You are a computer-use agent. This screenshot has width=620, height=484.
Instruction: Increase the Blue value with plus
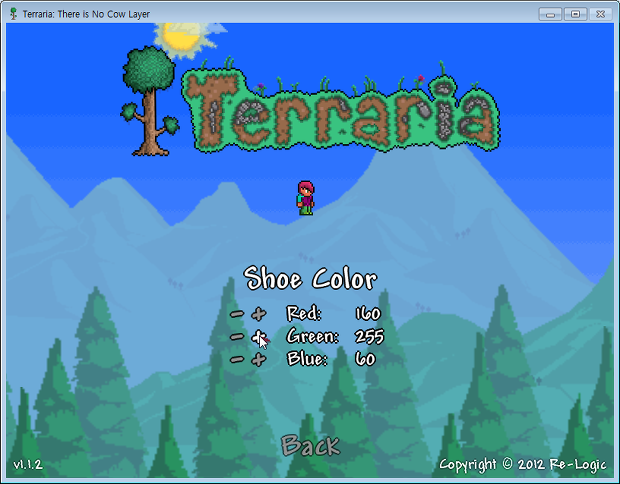[259, 359]
